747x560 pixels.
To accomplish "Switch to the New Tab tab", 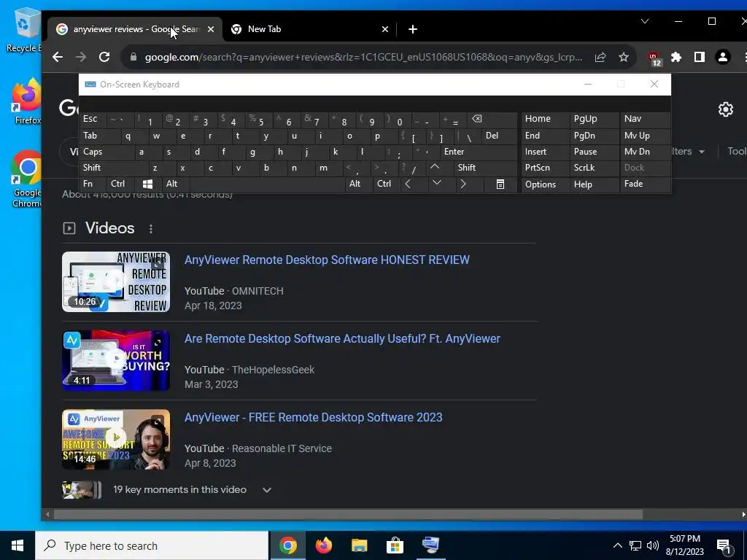I will (309, 29).
